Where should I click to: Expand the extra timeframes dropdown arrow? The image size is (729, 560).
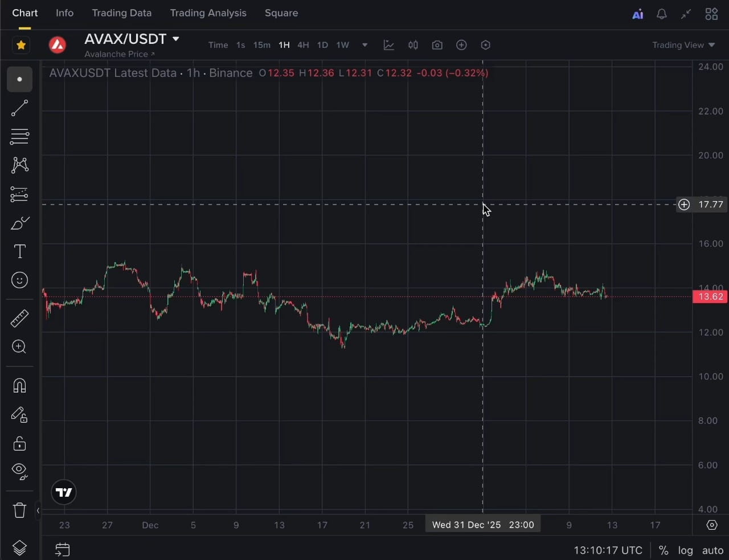click(x=364, y=44)
